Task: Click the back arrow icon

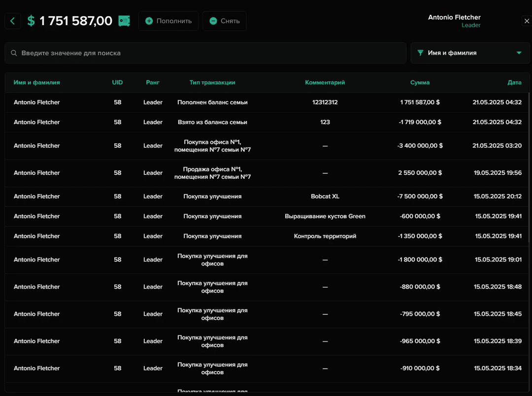Action: click(x=13, y=21)
